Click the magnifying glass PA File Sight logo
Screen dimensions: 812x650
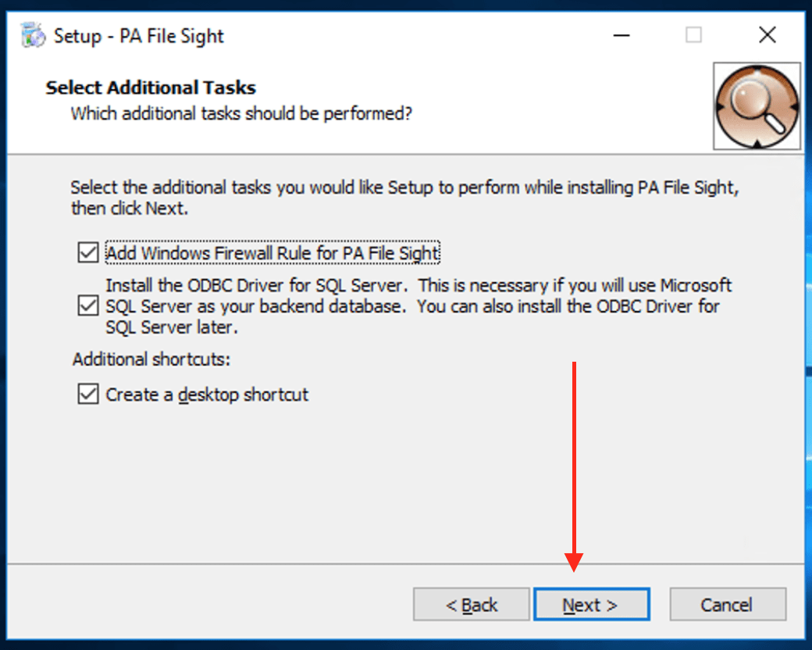tap(757, 106)
